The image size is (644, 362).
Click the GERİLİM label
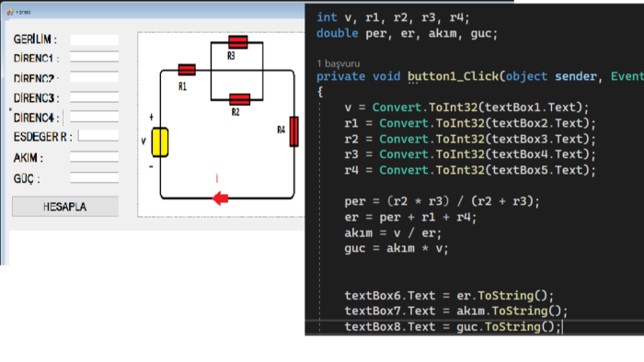coord(35,40)
